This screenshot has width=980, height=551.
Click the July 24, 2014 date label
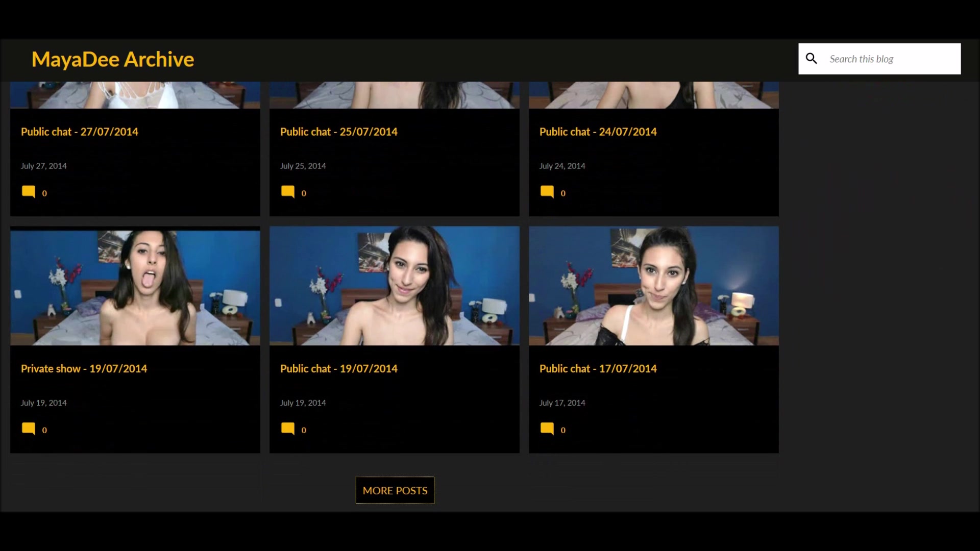coord(562,166)
